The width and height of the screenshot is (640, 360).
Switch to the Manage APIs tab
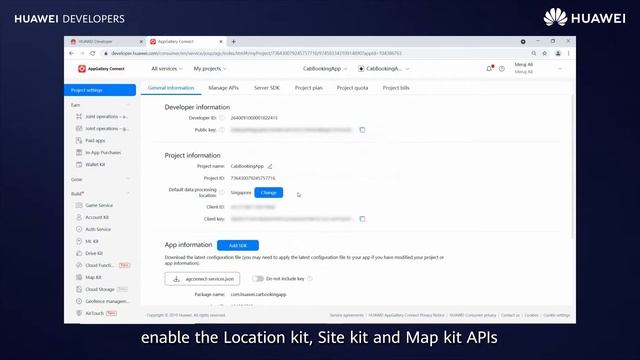(223, 88)
